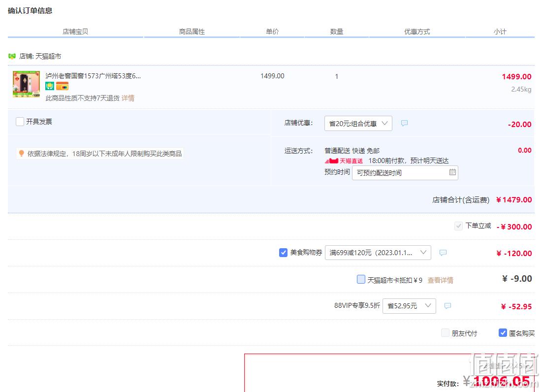
Task: Expand the 满699减120元 coupon dropdown
Action: [x=378, y=253]
